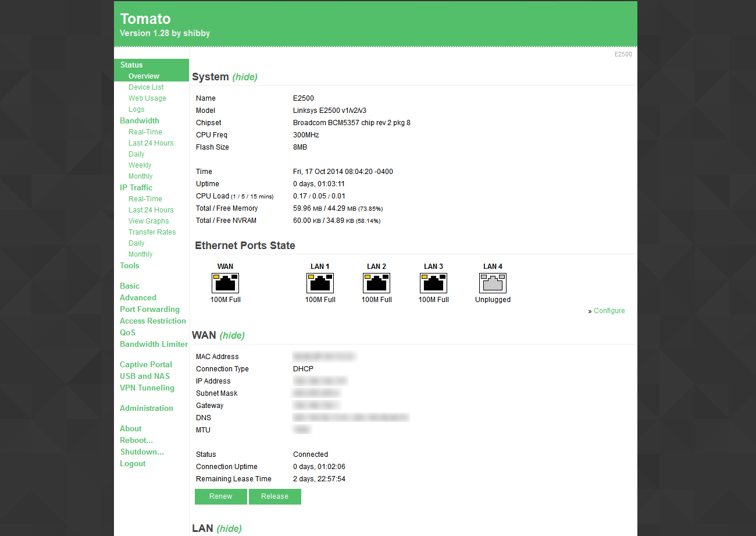Screen dimensions: 756x536
Task: Click the Remaining Lease Time value '2 days, 22:57:54'
Action: click(x=319, y=479)
